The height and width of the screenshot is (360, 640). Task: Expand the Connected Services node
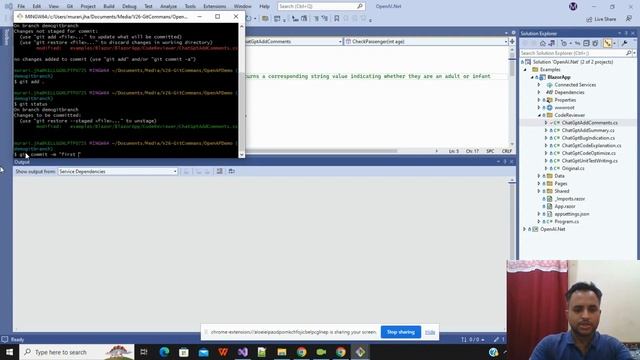pos(539,85)
